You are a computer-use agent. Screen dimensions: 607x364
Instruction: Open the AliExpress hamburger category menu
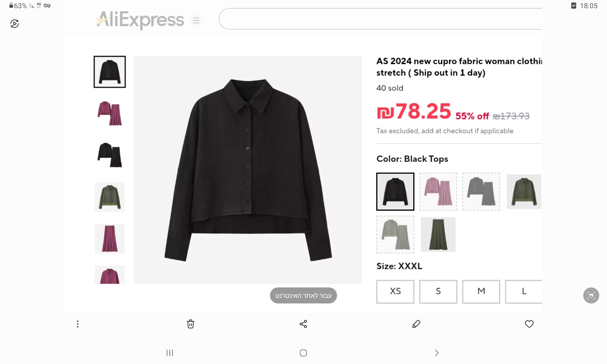pos(196,20)
